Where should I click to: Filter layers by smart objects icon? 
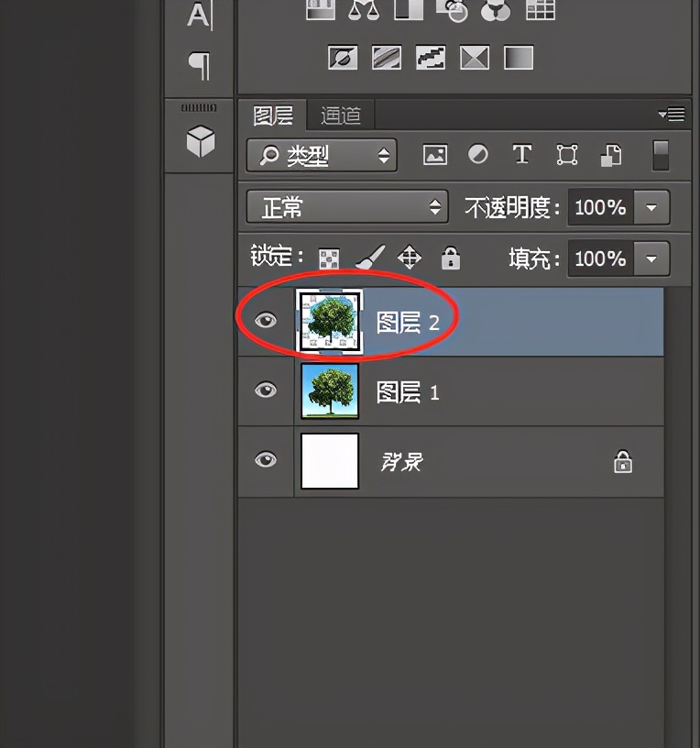coord(611,156)
